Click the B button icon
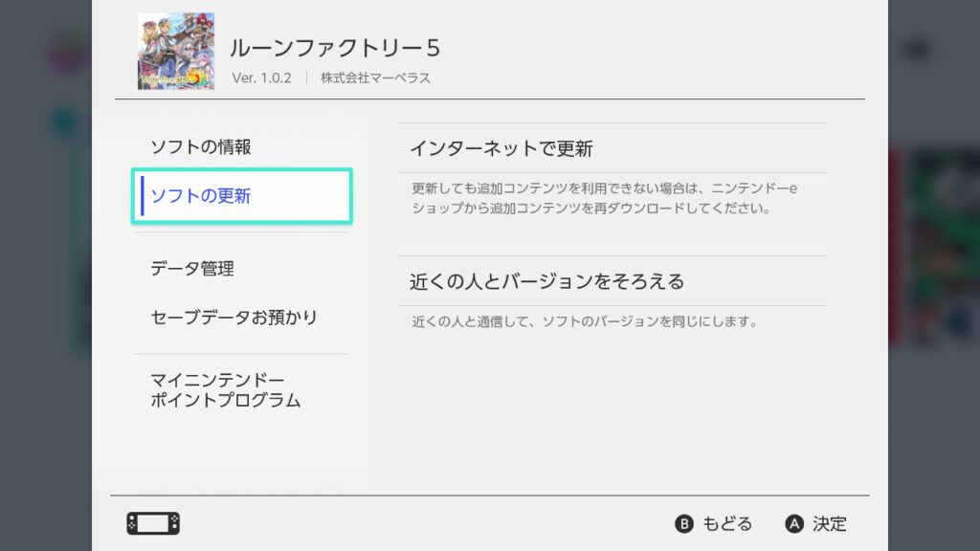This screenshot has height=551, width=980. pos(683,523)
